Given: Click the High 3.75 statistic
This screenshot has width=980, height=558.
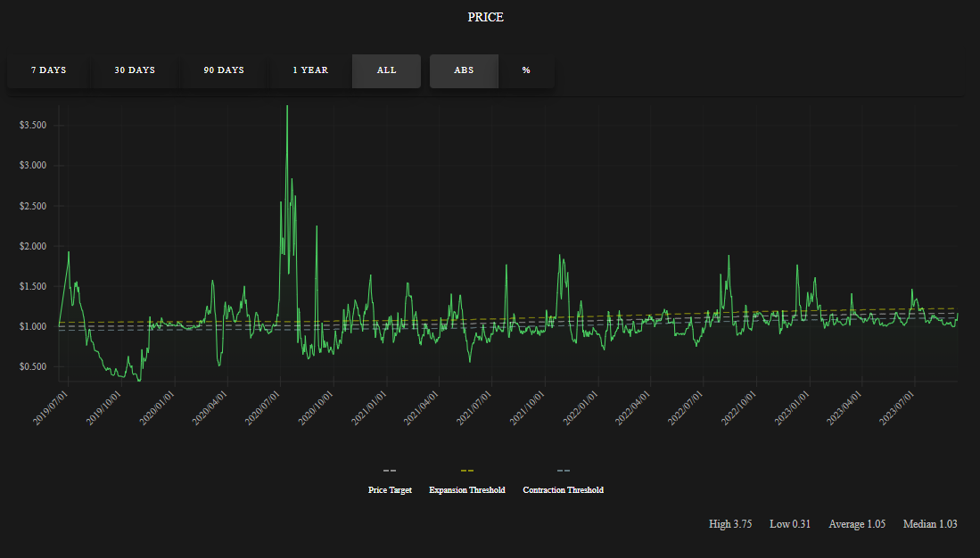Looking at the screenshot, I should coord(730,524).
